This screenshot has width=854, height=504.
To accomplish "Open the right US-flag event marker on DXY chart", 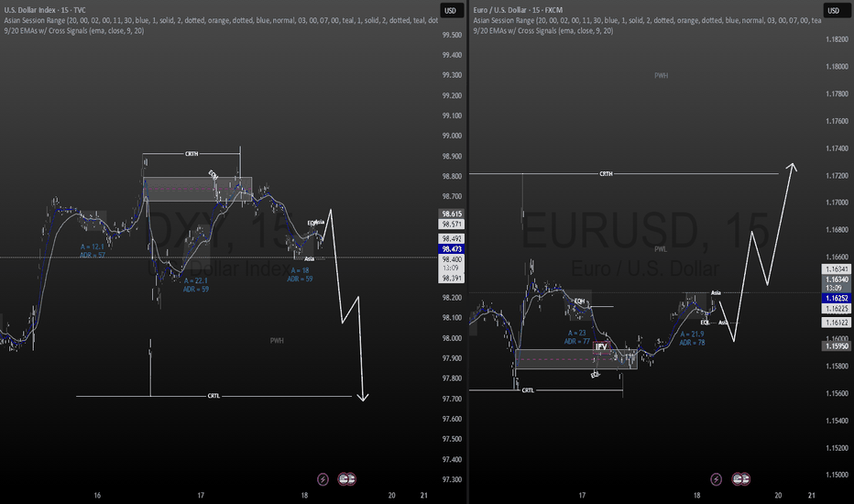I will point(350,479).
